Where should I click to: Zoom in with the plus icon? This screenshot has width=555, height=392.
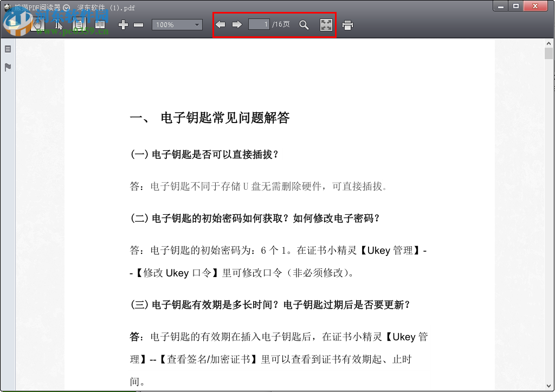coord(123,24)
